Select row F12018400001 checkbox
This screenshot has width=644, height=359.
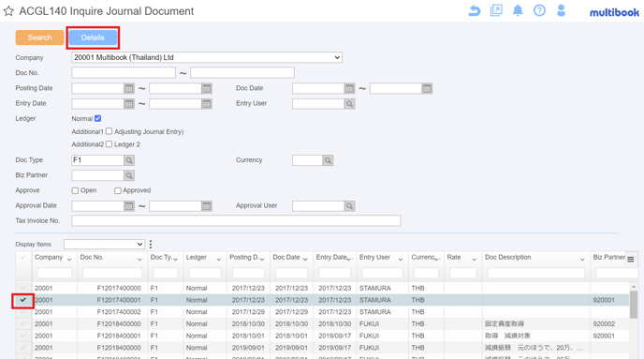tap(23, 336)
